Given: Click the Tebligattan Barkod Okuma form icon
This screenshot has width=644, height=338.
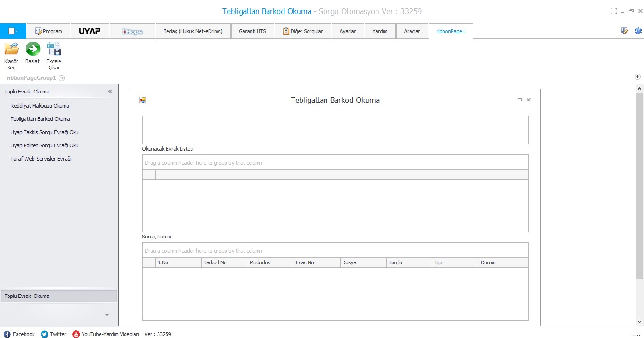Looking at the screenshot, I should 142,100.
